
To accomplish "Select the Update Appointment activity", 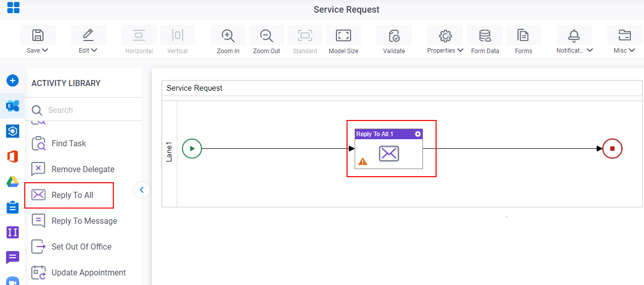I will (78, 272).
